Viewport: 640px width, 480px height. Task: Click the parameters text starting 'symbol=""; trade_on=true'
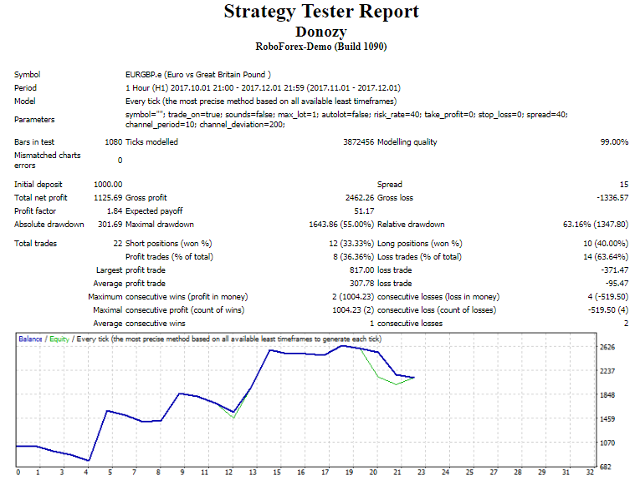click(346, 114)
